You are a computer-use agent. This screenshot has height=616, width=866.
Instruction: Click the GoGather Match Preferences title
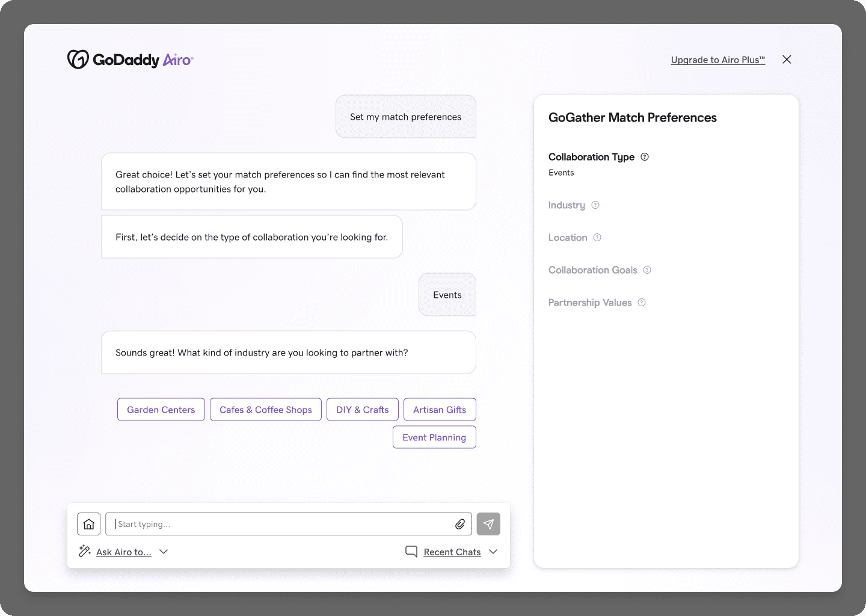(633, 118)
